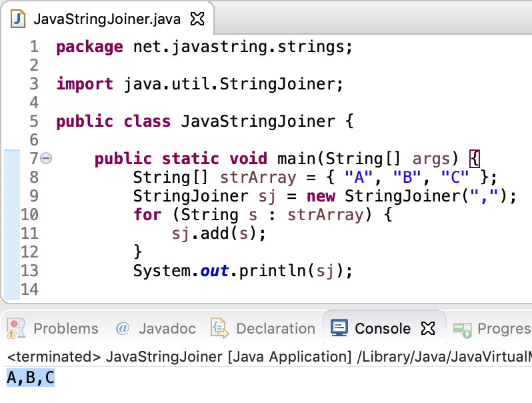532x403 pixels.
Task: Close the Console view
Action: 428,328
